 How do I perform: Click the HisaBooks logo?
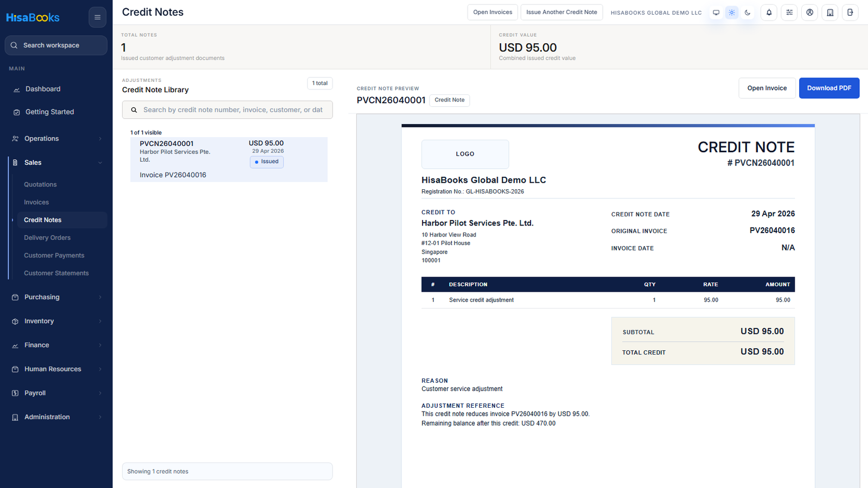tap(33, 18)
